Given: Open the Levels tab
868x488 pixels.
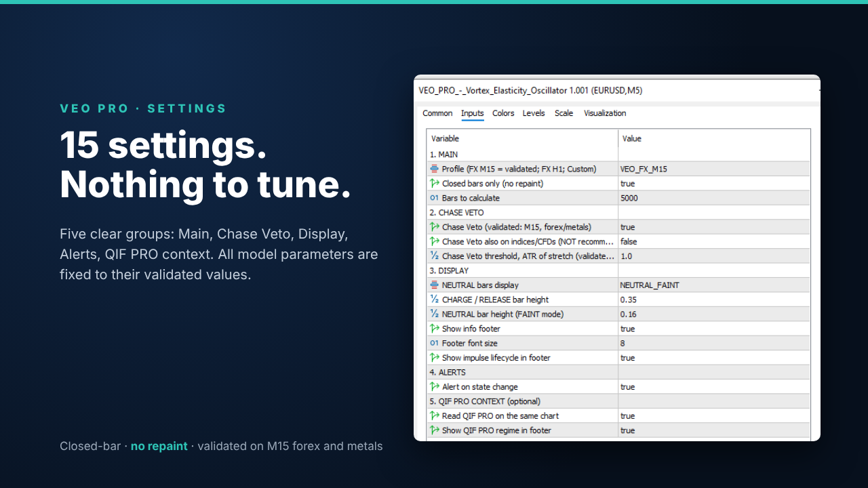Looking at the screenshot, I should coord(534,113).
